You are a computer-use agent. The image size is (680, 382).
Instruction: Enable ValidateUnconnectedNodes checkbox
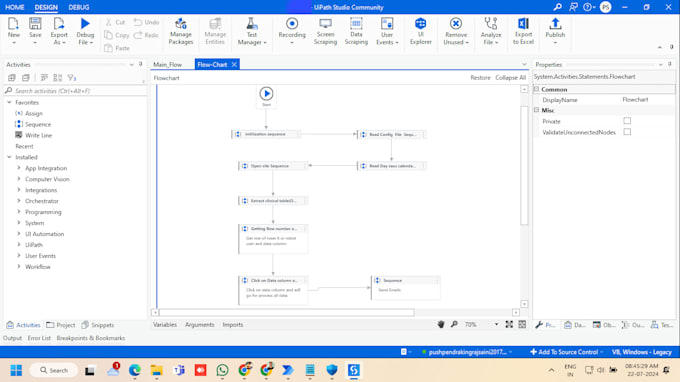(x=627, y=132)
